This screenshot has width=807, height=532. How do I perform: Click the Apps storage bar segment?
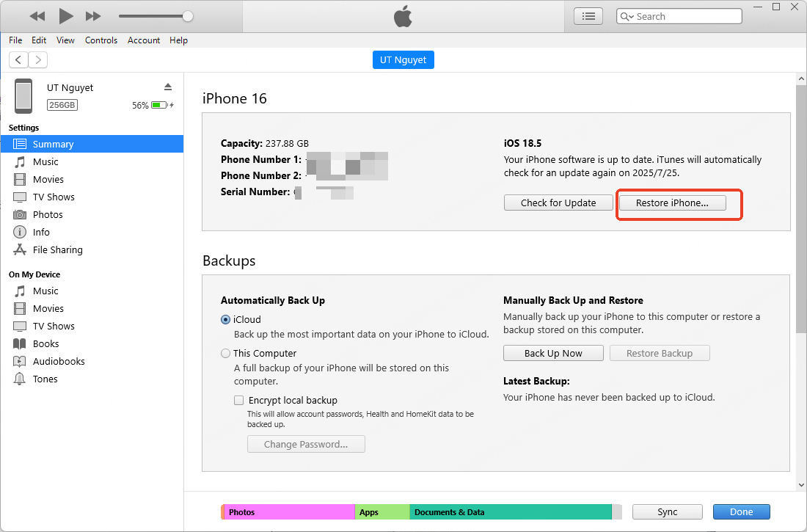pyautogui.click(x=382, y=512)
